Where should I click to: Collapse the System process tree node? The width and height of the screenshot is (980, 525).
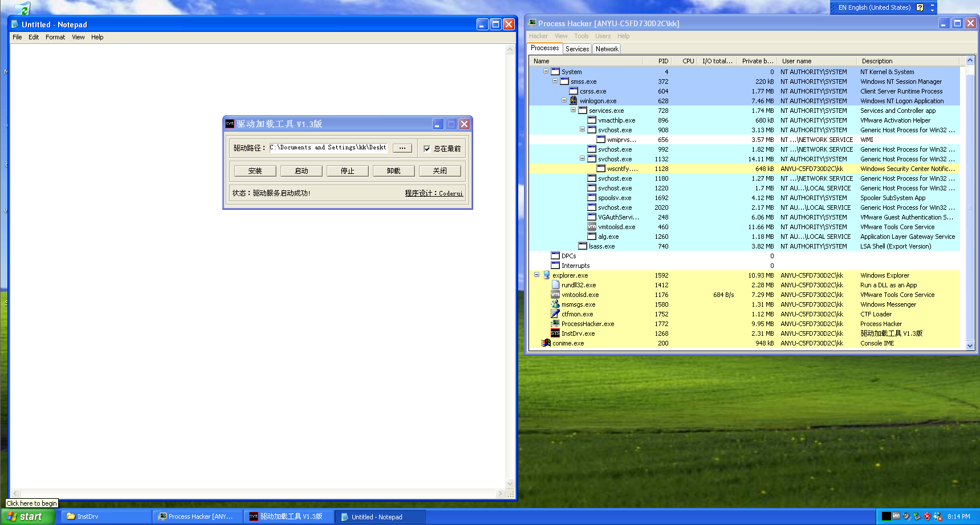[x=546, y=71]
